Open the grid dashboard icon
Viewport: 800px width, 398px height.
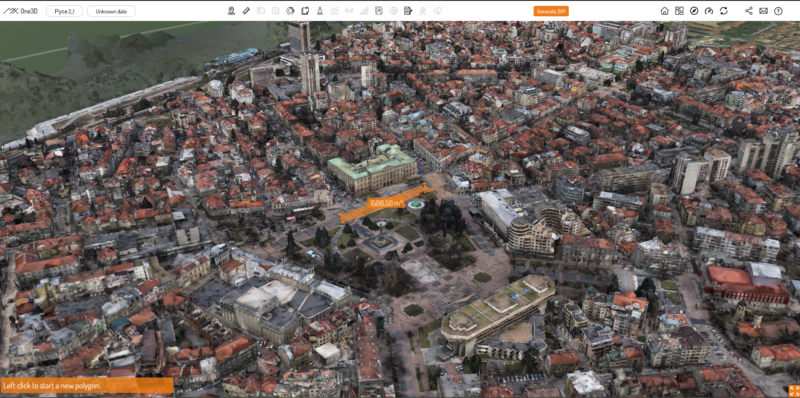[x=679, y=11]
